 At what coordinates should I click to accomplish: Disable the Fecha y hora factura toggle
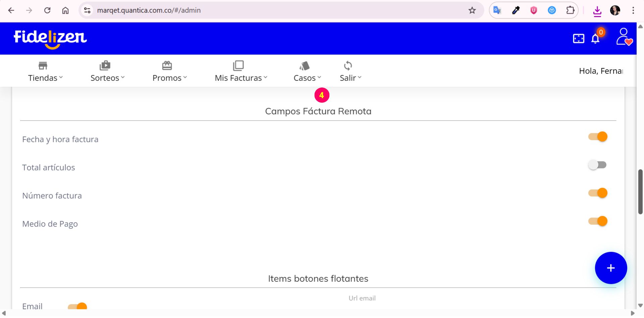coord(598,137)
